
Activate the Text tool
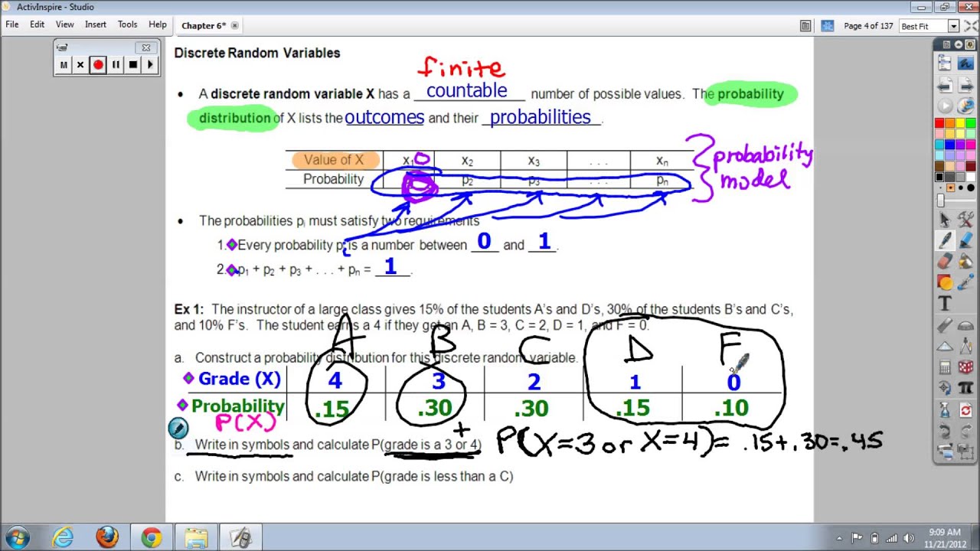tap(945, 303)
